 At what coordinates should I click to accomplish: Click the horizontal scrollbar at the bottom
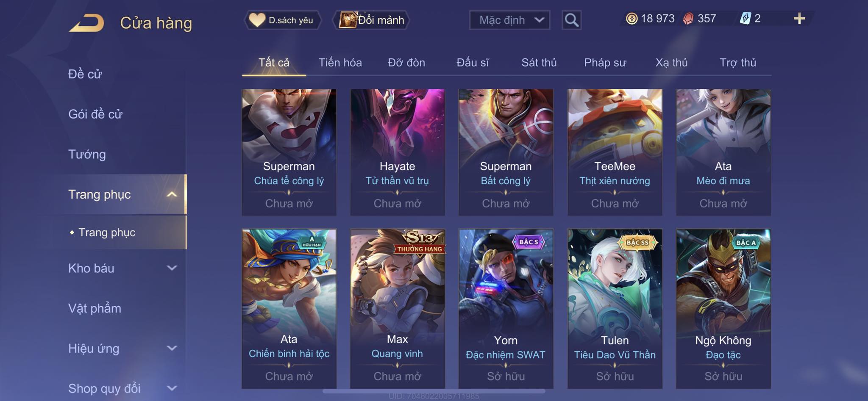pos(434,391)
